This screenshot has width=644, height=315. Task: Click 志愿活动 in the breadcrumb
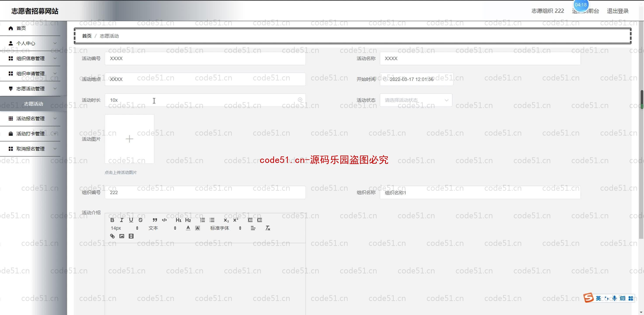point(109,36)
